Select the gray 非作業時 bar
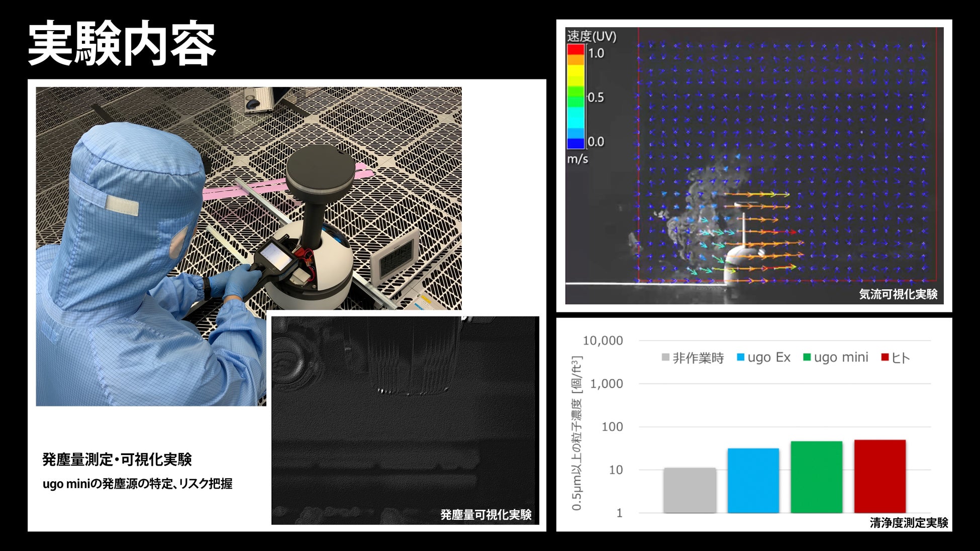980x551 pixels. click(690, 490)
